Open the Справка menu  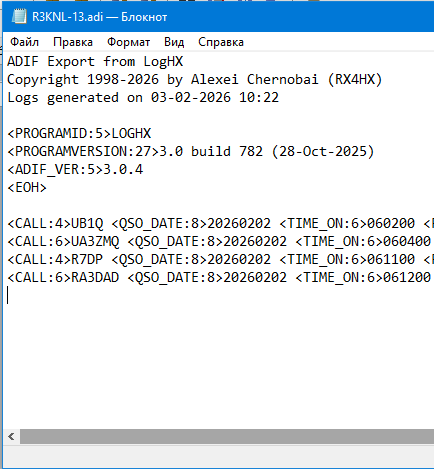tap(221, 42)
